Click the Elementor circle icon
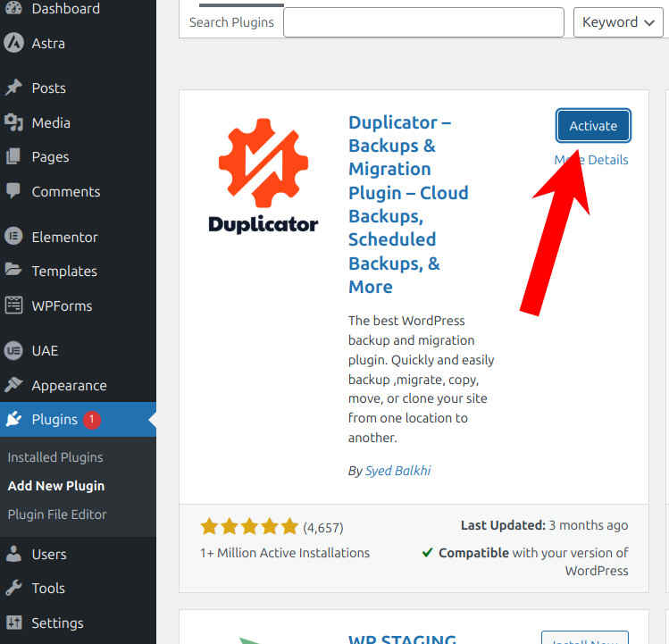This screenshot has height=644, width=669. click(13, 237)
